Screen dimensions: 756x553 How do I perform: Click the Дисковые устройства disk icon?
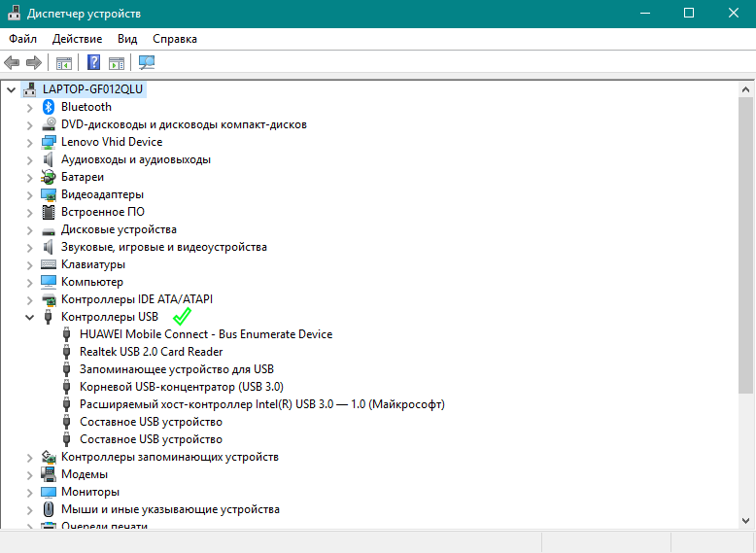(x=49, y=231)
